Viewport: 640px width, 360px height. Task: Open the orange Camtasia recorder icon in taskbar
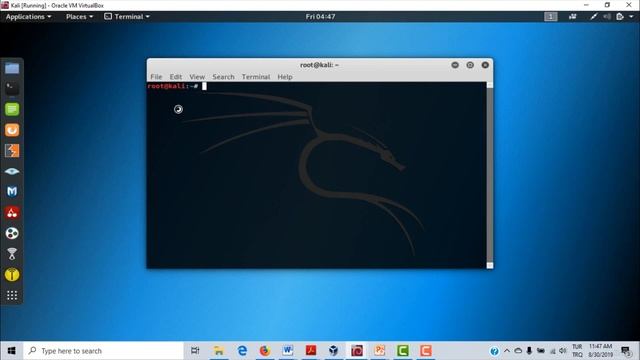click(x=425, y=351)
